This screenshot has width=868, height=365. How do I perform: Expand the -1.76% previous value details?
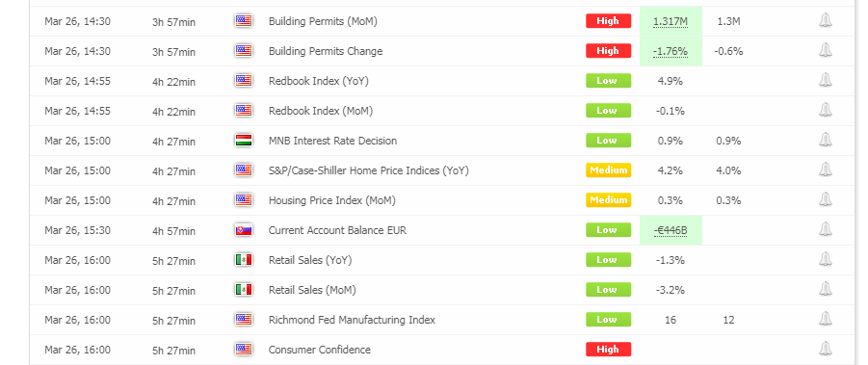[671, 51]
